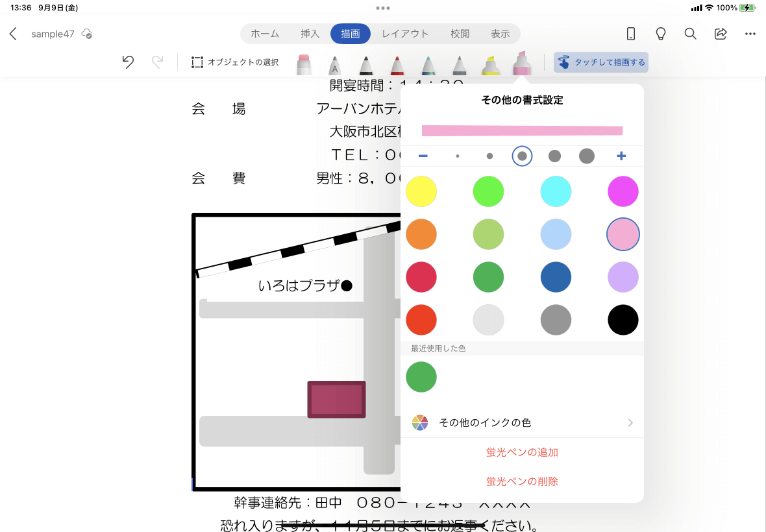Pick the recently used green swatch
The image size is (766, 532).
pyautogui.click(x=421, y=377)
